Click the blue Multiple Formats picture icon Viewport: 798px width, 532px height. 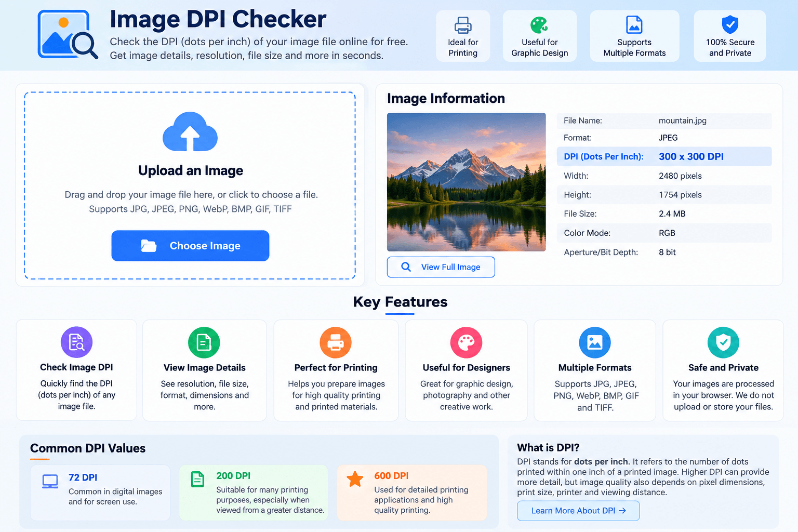[x=595, y=342]
